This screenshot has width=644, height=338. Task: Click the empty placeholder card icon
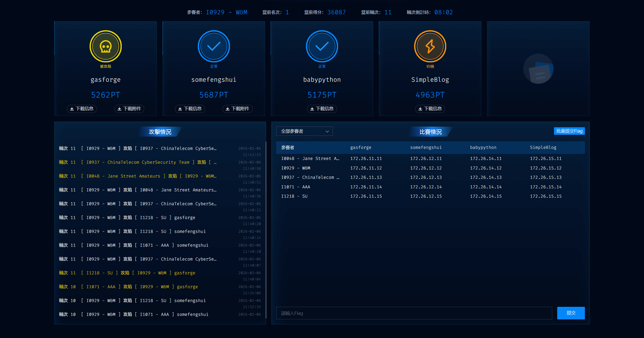click(538, 69)
